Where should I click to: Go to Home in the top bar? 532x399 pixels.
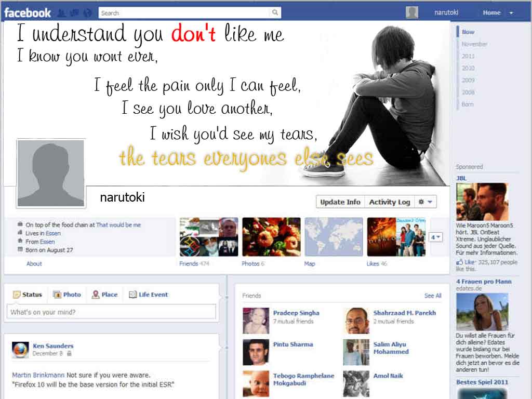(x=491, y=12)
